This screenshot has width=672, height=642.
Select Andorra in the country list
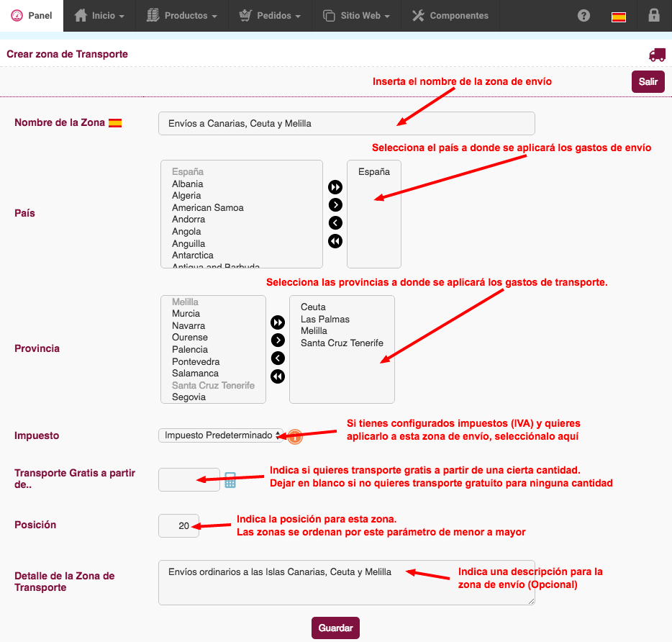click(189, 220)
